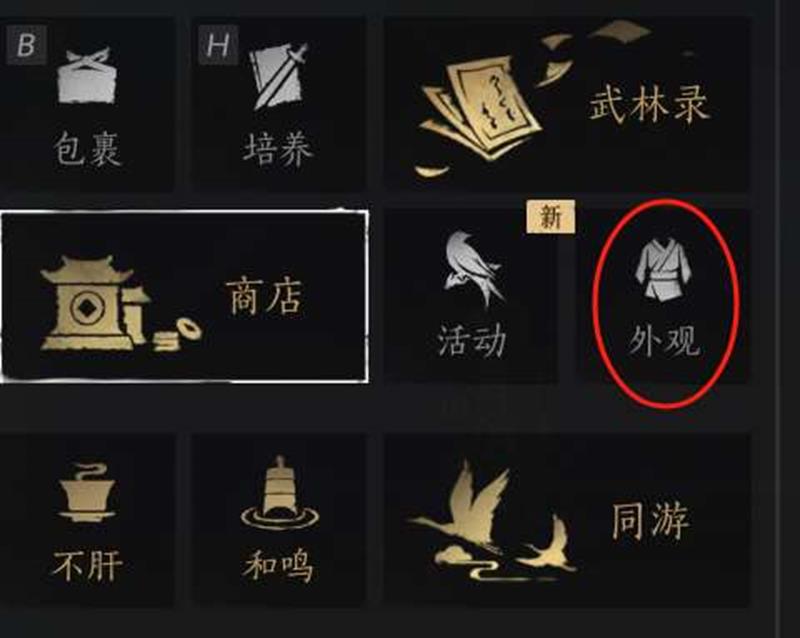Click the H hotkey badge
800x638 pixels.
coord(218,45)
